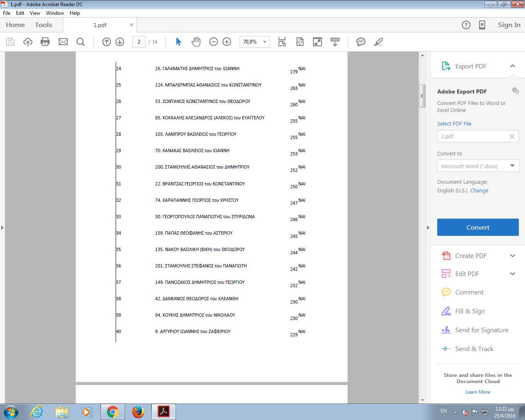Open the File menu
Viewport: 525px width, 420px height.
[x=7, y=13]
